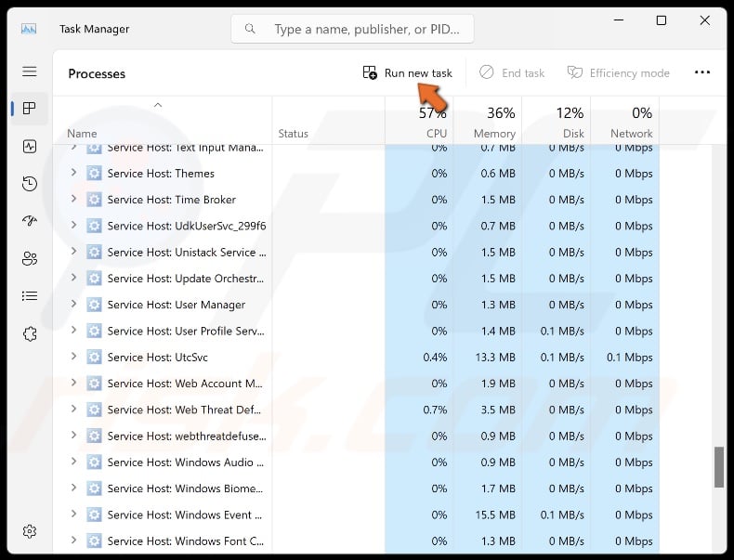Open the three-dot more options menu
This screenshot has width=734, height=560.
click(x=701, y=72)
